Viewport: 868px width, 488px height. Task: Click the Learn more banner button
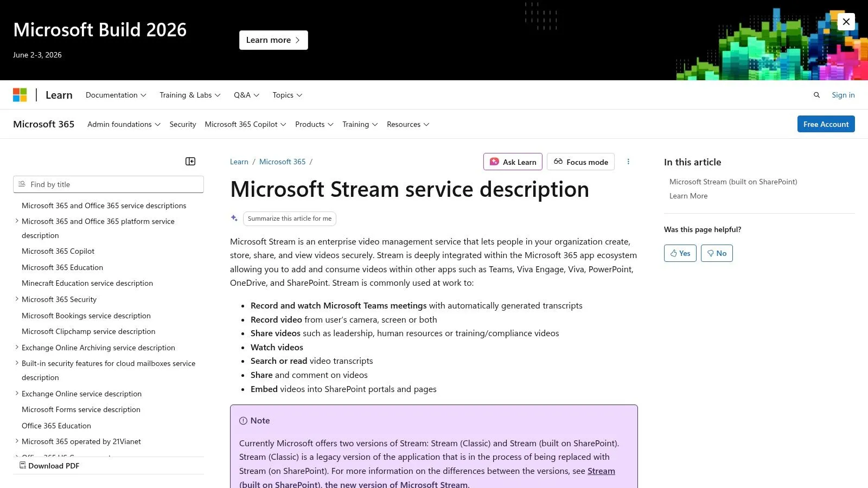[x=273, y=40]
